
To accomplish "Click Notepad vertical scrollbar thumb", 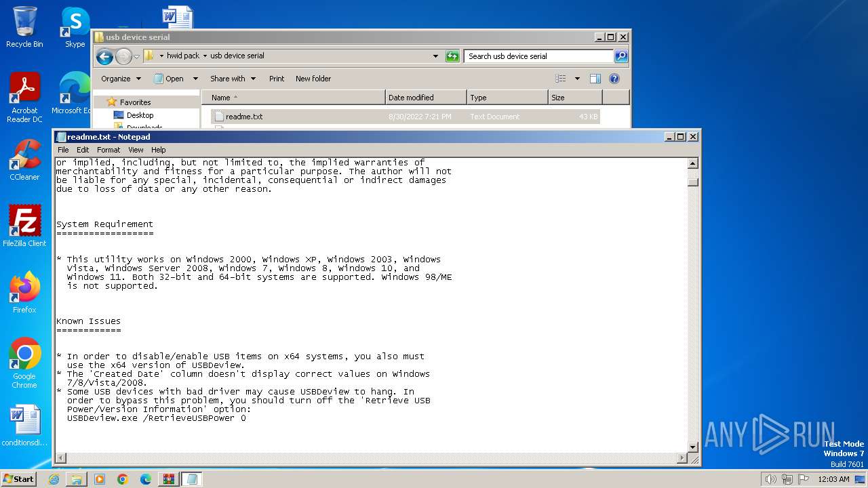I will click(x=693, y=182).
